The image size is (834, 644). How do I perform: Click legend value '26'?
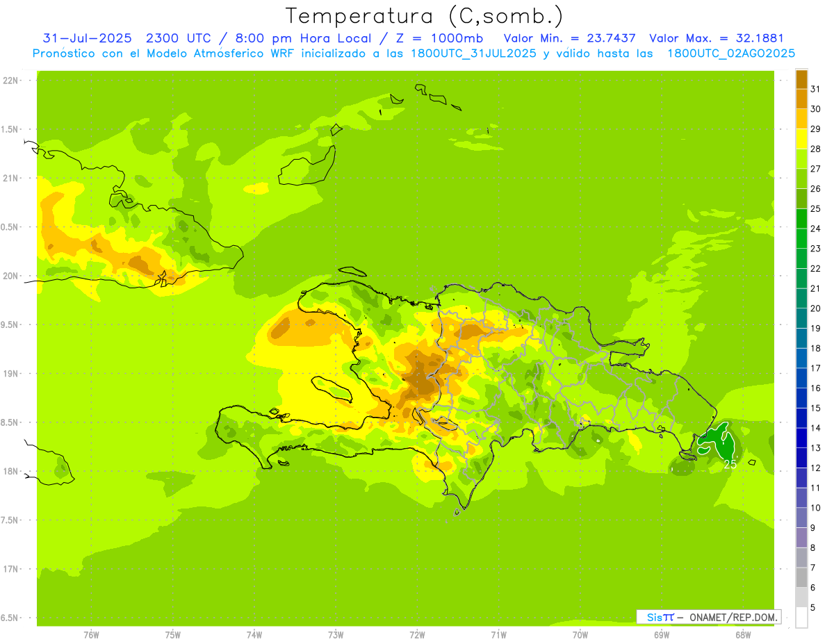(816, 188)
